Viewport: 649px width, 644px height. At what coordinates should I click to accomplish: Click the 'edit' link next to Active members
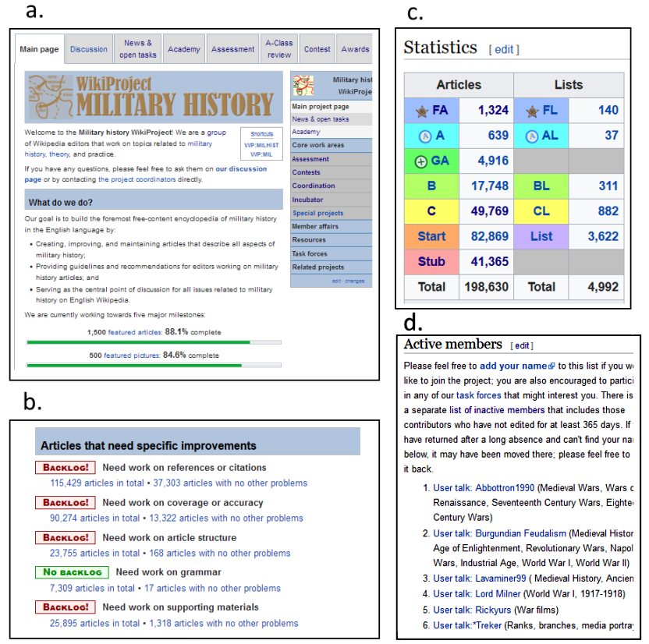tap(522, 346)
